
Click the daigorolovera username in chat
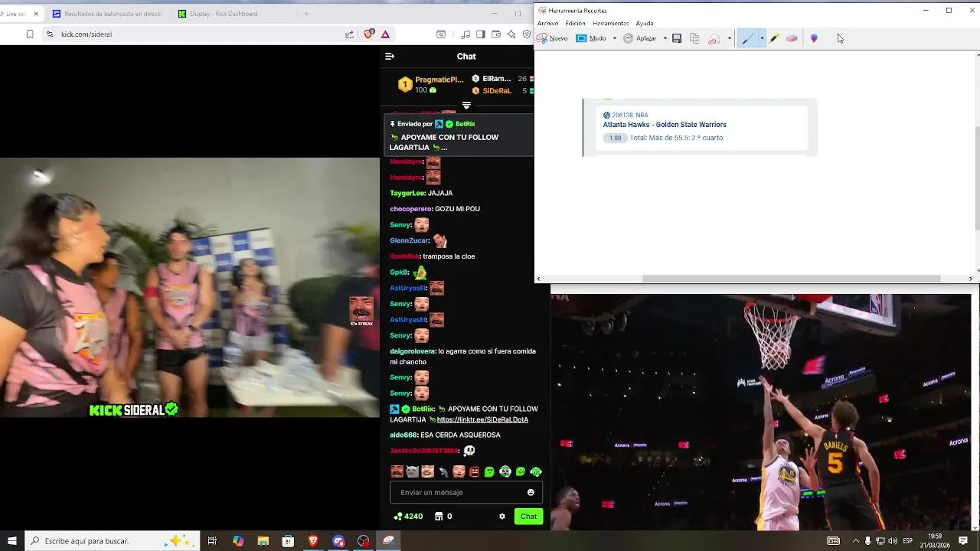point(413,351)
